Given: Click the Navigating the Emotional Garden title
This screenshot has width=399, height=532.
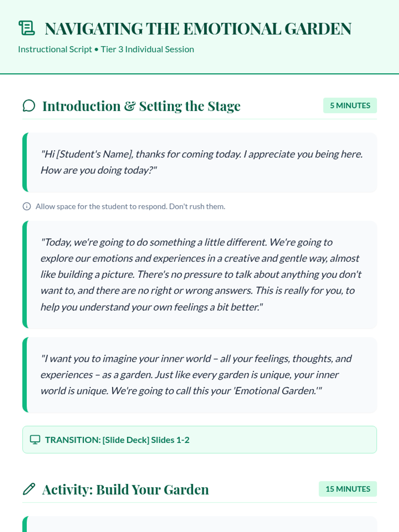Looking at the screenshot, I should pyautogui.click(x=198, y=29).
